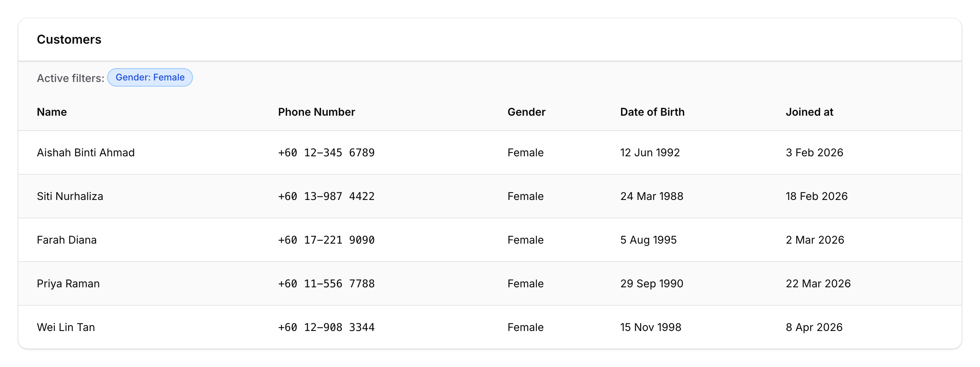Click the Name column header
This screenshot has height=367, width=980.
pyautogui.click(x=52, y=112)
